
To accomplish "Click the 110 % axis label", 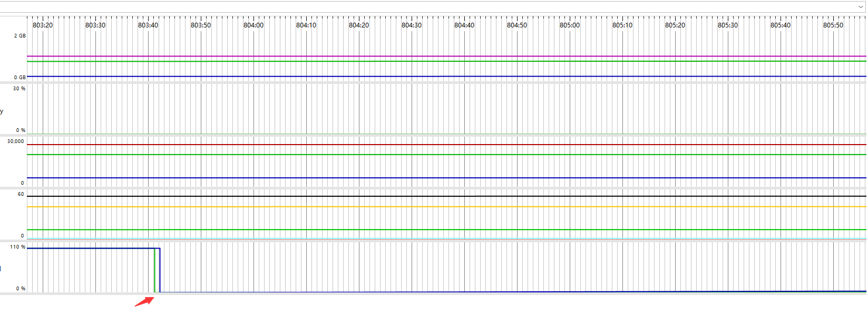I will tap(17, 247).
